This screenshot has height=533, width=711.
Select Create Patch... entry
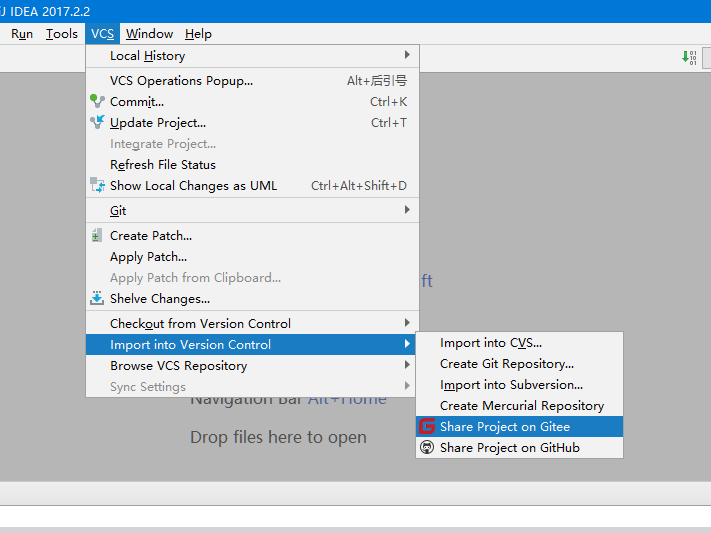click(x=252, y=235)
